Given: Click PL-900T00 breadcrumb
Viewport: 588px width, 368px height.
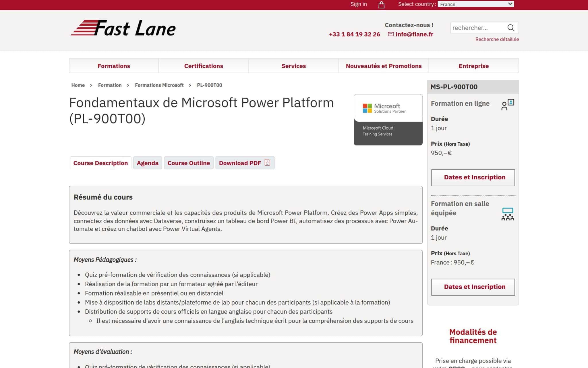Looking at the screenshot, I should 209,85.
